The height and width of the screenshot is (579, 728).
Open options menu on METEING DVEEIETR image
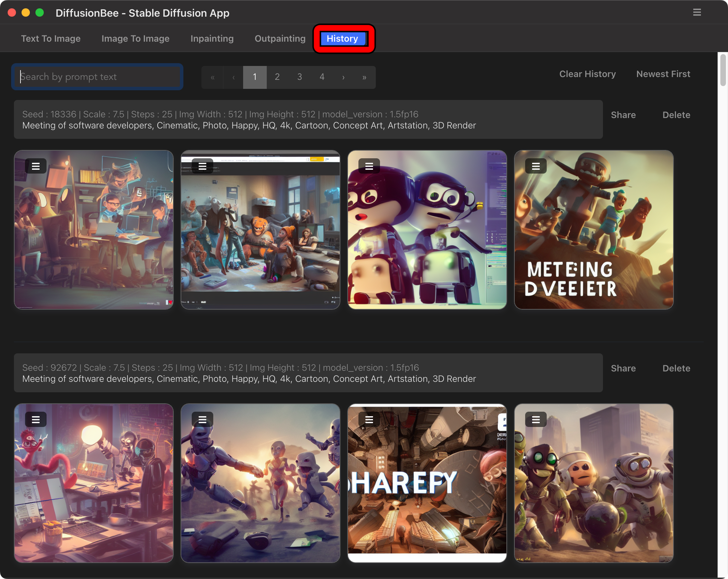(x=536, y=166)
